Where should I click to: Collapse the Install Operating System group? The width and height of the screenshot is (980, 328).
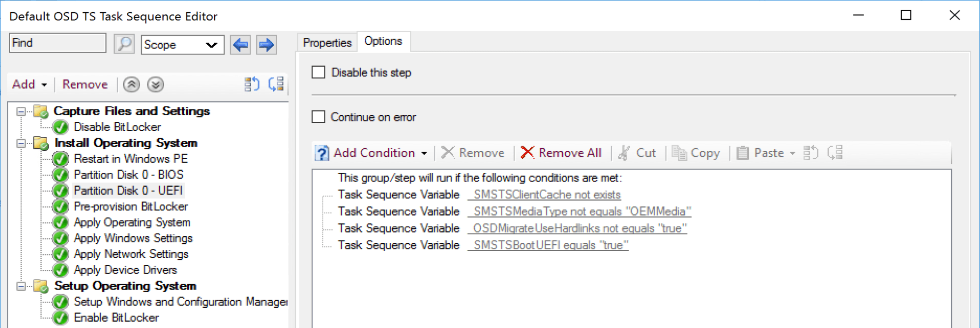(21, 143)
